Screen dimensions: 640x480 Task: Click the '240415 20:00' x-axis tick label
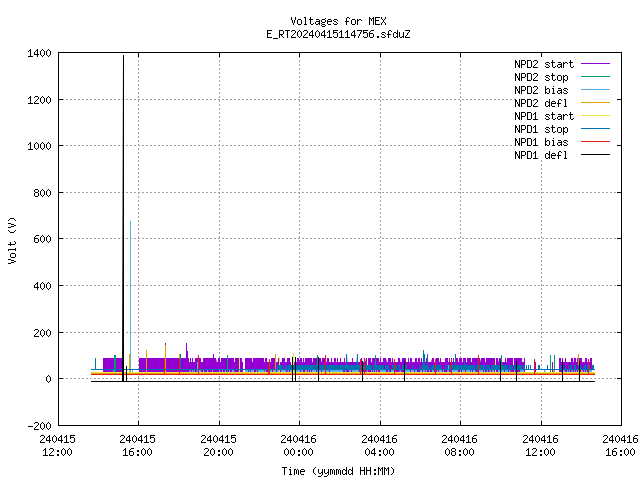click(x=218, y=446)
